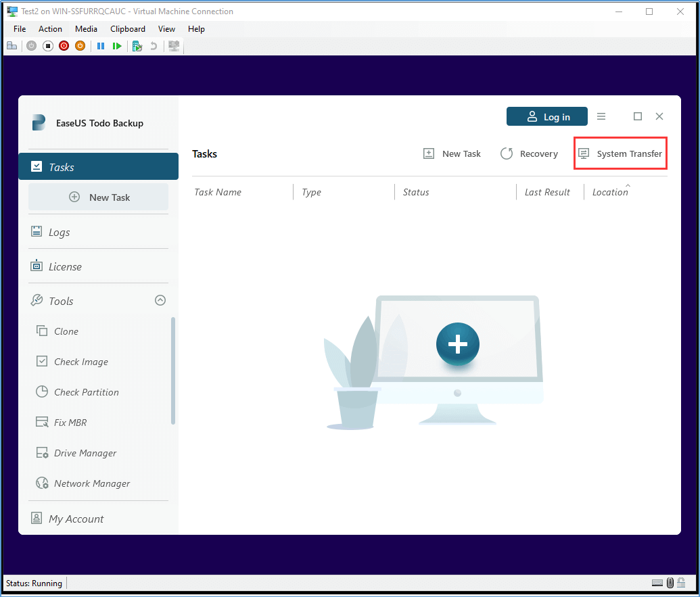The width and height of the screenshot is (700, 597).
Task: Start the System Transfer feature
Action: click(x=620, y=153)
